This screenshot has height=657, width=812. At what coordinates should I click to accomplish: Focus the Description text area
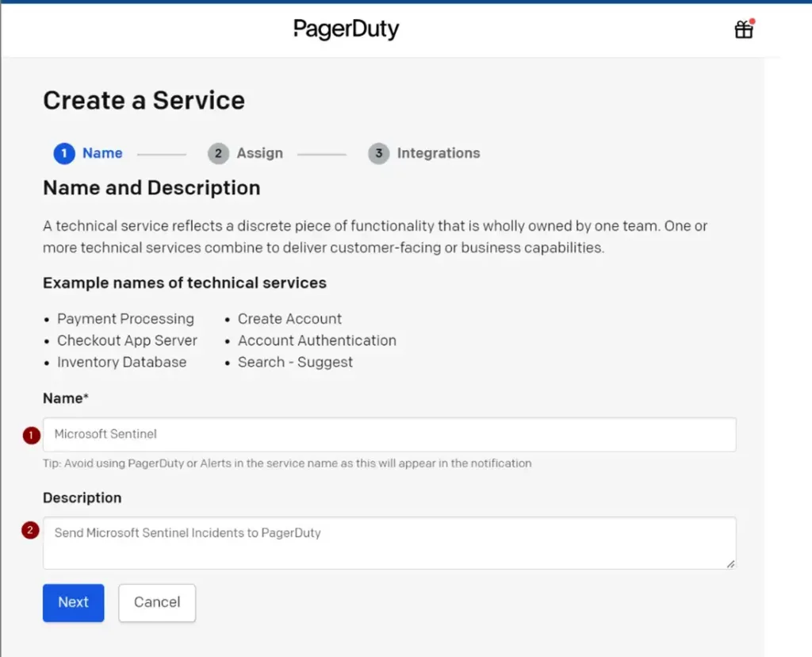pos(389,543)
